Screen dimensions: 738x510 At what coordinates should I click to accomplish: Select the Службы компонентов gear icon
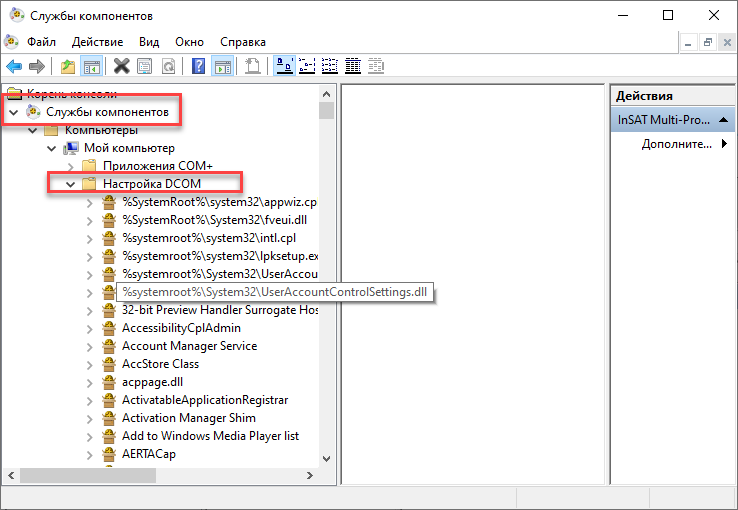click(x=33, y=112)
